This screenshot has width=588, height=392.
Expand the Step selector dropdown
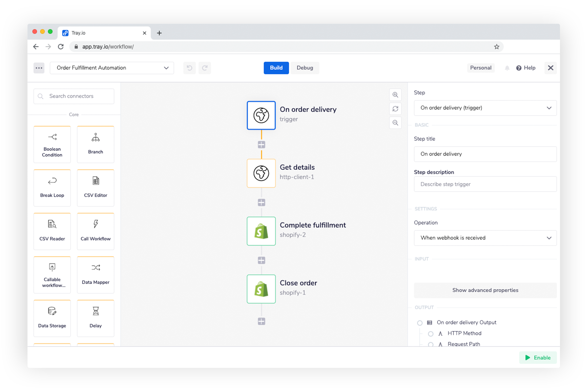click(x=485, y=108)
